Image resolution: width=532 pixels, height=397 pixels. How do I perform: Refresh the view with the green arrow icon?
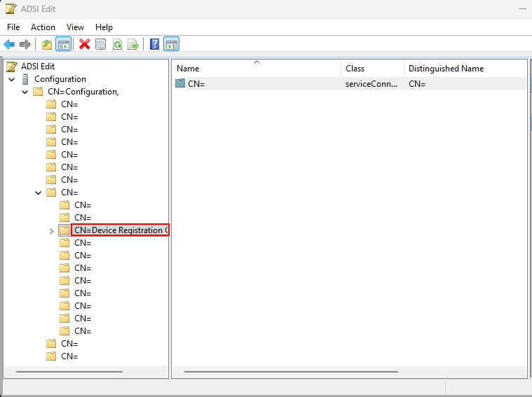[117, 44]
